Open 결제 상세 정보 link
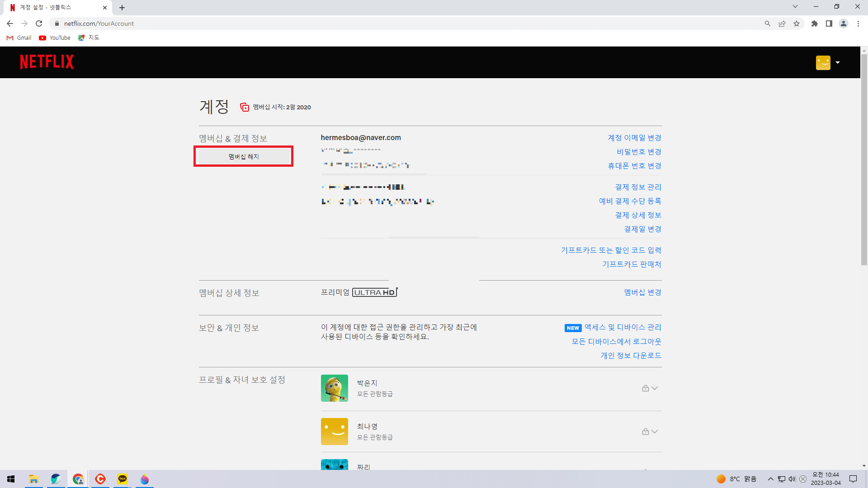The width and height of the screenshot is (868, 488). point(638,215)
